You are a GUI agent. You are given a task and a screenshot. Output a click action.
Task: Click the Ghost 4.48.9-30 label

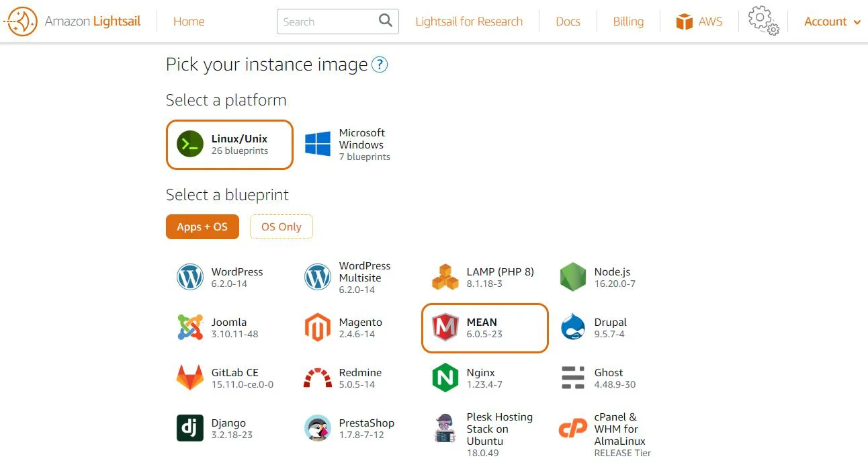(615, 378)
